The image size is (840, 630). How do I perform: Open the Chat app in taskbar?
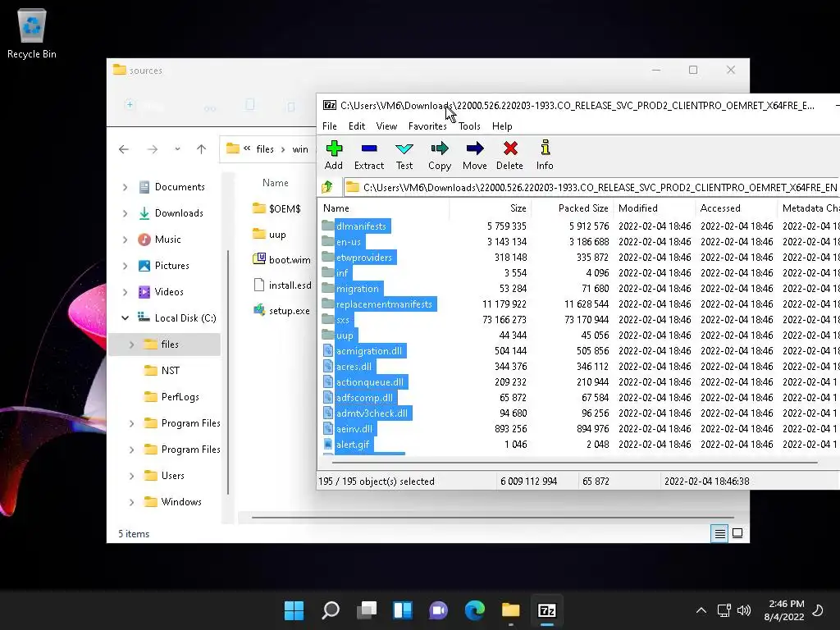(439, 610)
